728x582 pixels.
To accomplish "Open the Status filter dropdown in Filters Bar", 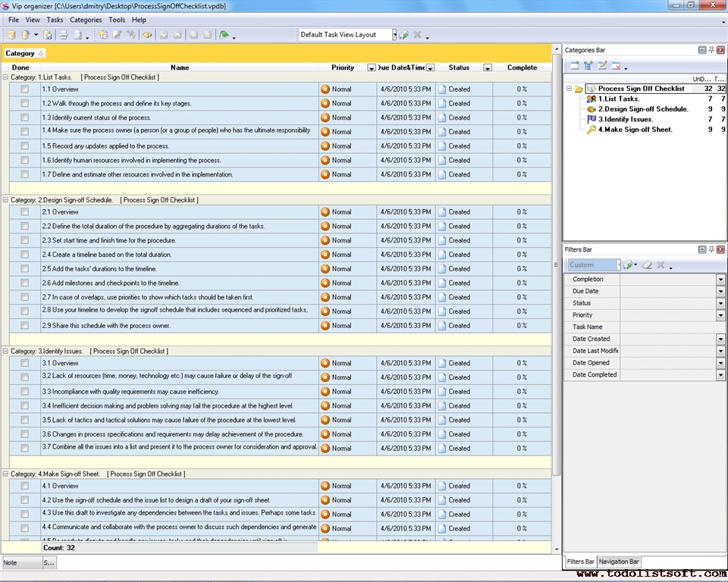I will point(720,303).
